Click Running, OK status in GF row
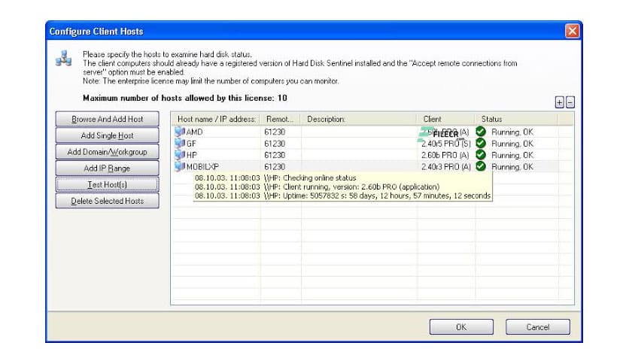The image size is (629, 364). (512, 144)
